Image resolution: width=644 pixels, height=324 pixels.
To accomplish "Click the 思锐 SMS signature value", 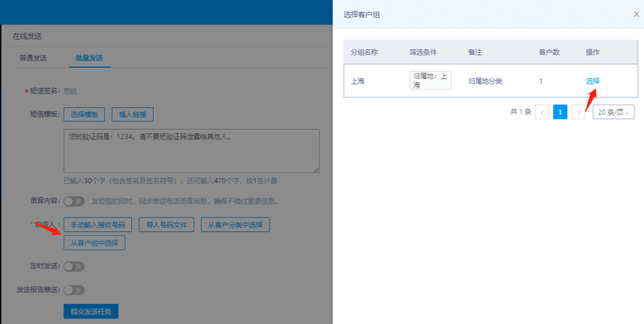I will click(x=70, y=91).
